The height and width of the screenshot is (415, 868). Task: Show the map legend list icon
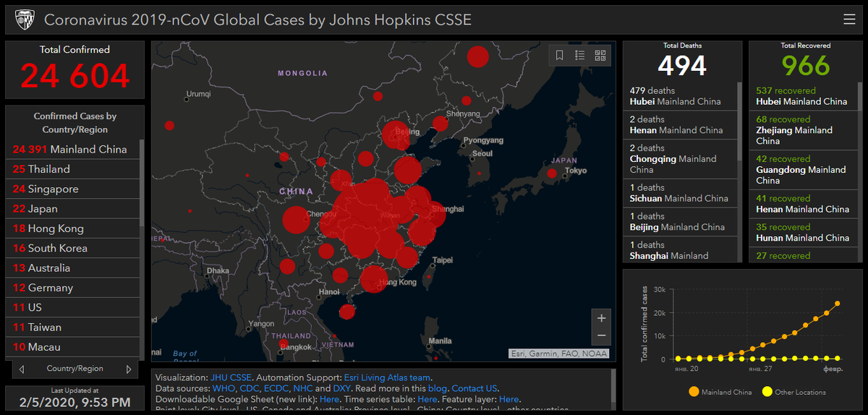(580, 55)
